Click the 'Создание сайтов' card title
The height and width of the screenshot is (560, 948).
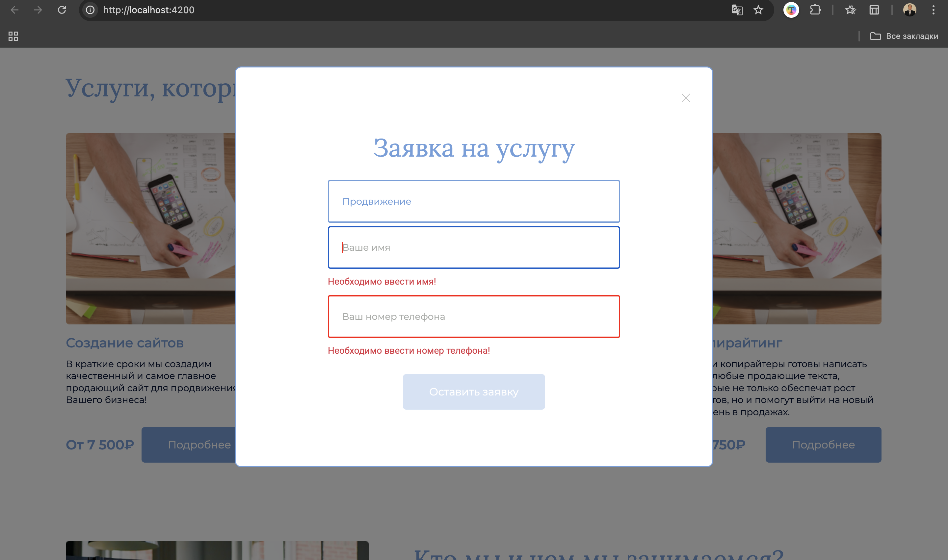click(x=124, y=343)
